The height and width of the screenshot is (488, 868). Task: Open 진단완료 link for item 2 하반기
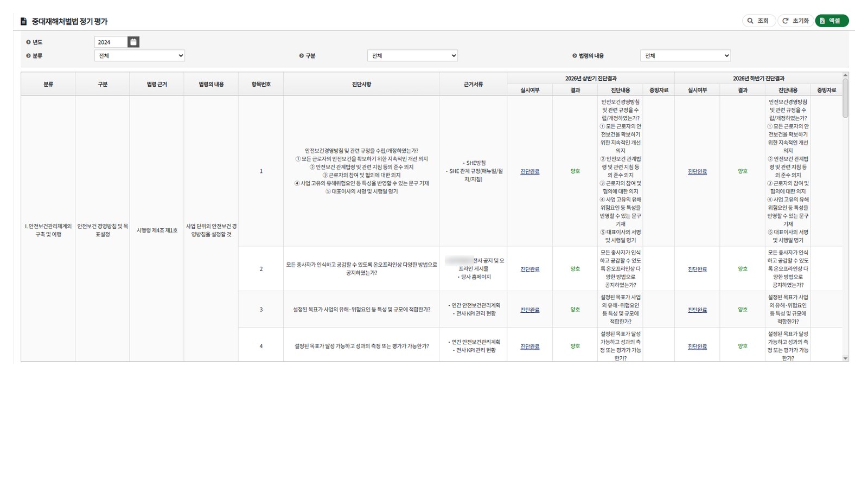click(x=697, y=269)
